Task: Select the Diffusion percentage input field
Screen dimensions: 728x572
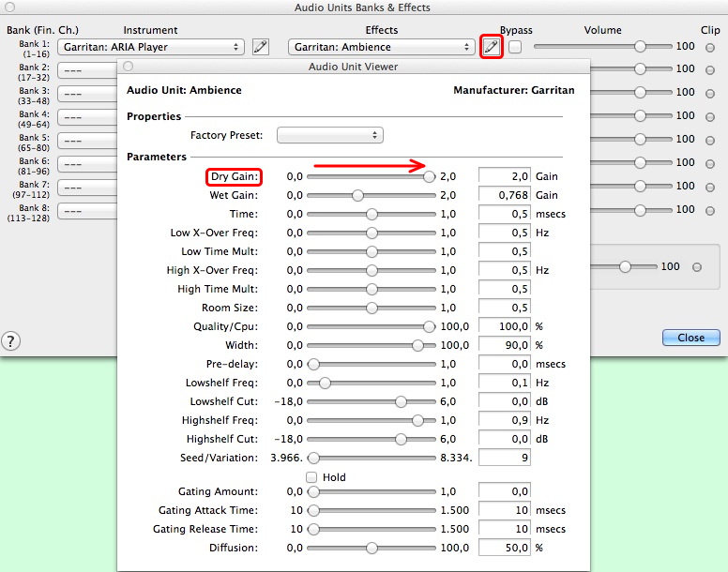Action: click(505, 548)
